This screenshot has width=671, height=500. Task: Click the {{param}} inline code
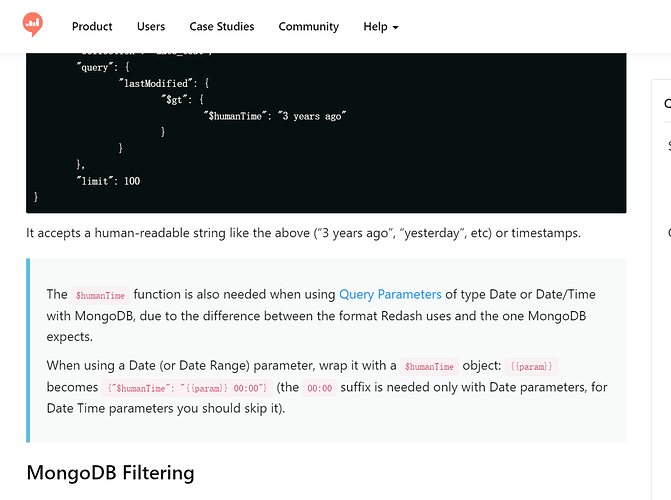point(531,366)
